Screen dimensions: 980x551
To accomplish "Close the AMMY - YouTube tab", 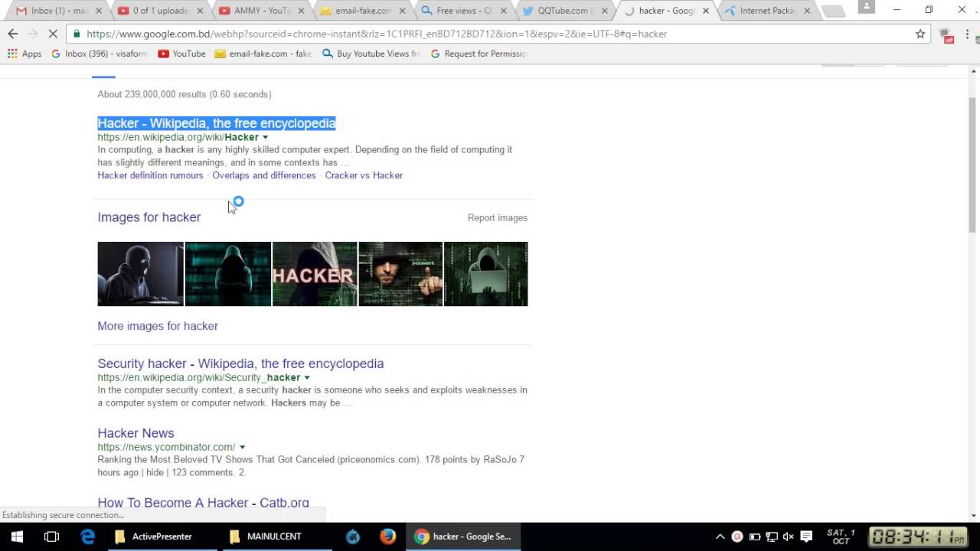I will (x=301, y=11).
